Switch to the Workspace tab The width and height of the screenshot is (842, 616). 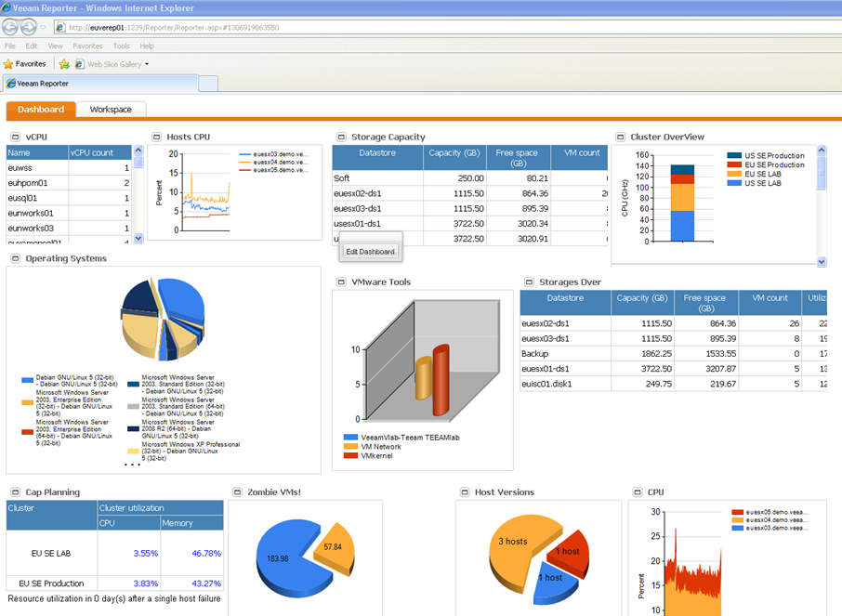click(x=111, y=110)
